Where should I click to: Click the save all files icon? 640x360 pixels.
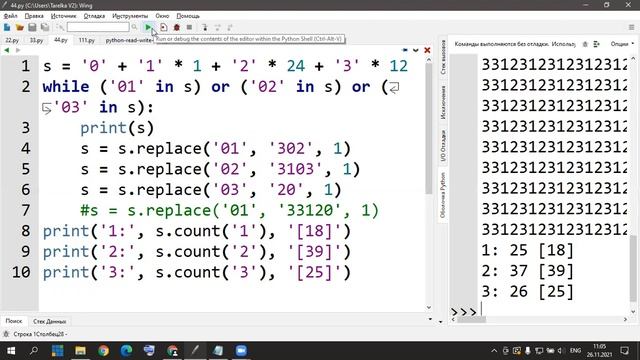coord(45,27)
